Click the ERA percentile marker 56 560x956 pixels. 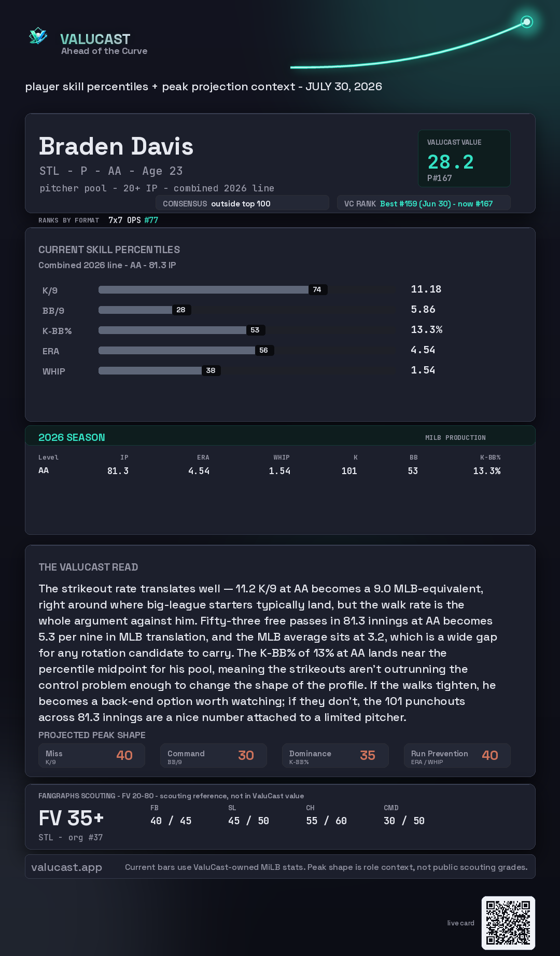264,350
